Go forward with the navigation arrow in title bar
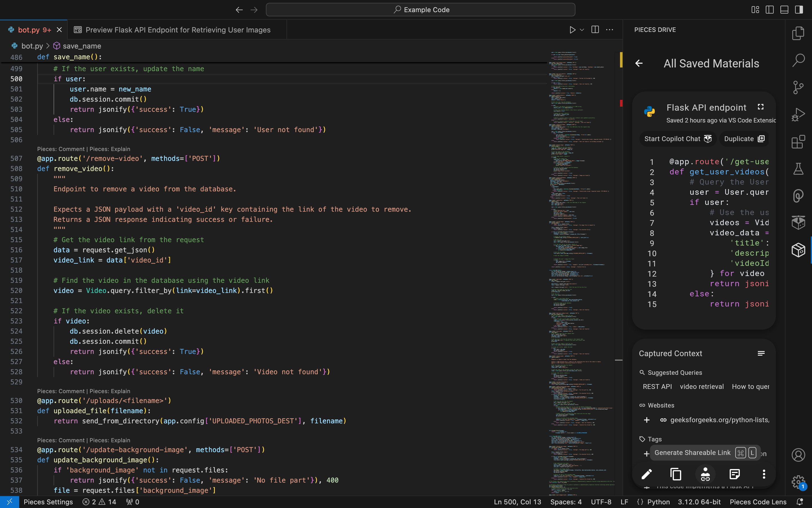 click(x=254, y=10)
